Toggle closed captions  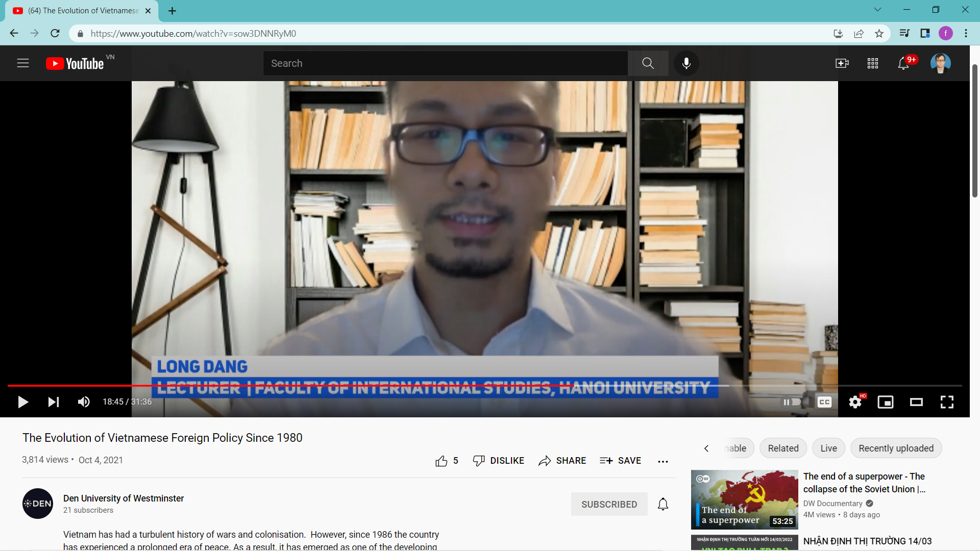(824, 402)
